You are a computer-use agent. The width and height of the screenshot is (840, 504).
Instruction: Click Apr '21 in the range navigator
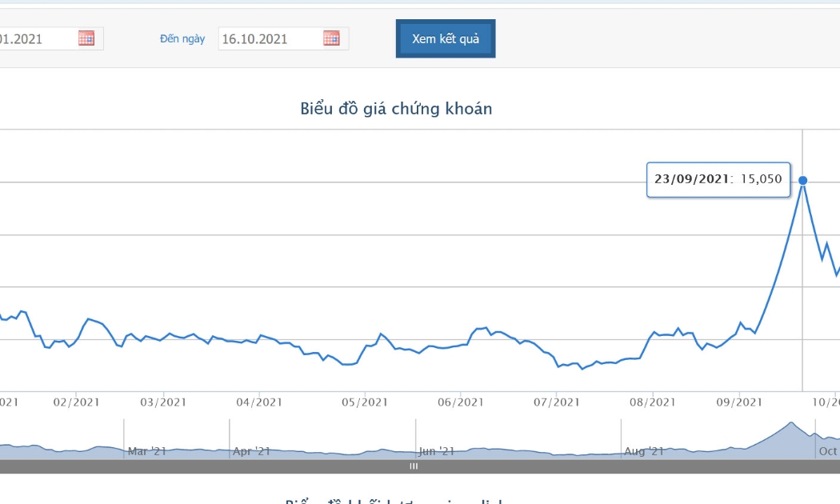251,451
